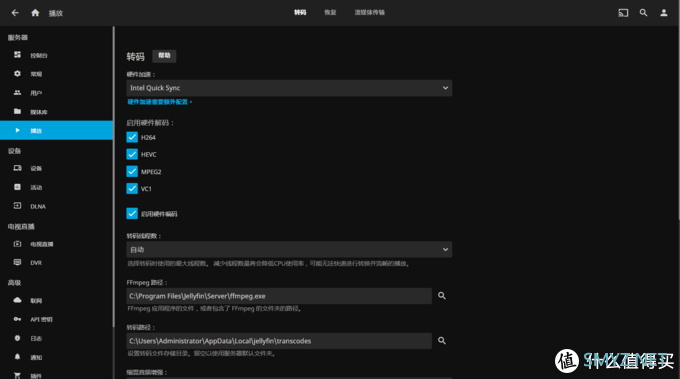680x379 pixels.
Task: Open 用户 users sidebar item
Action: coord(56,93)
